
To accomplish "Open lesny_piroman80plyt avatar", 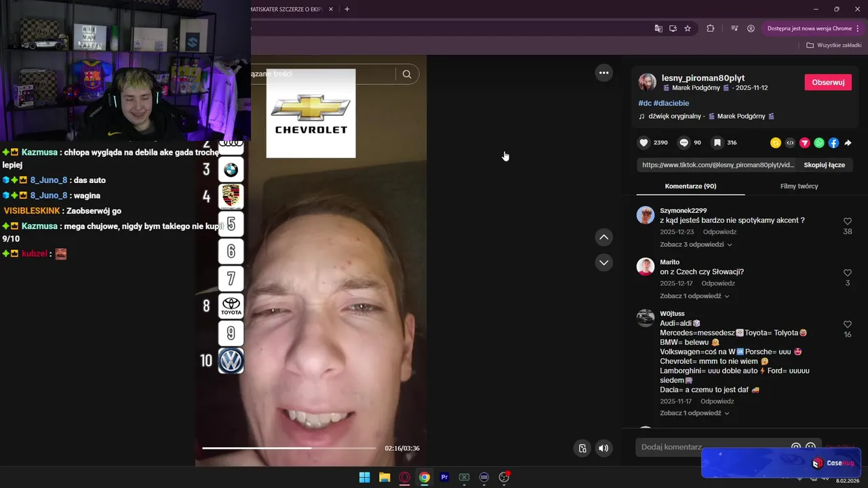I will (x=647, y=83).
